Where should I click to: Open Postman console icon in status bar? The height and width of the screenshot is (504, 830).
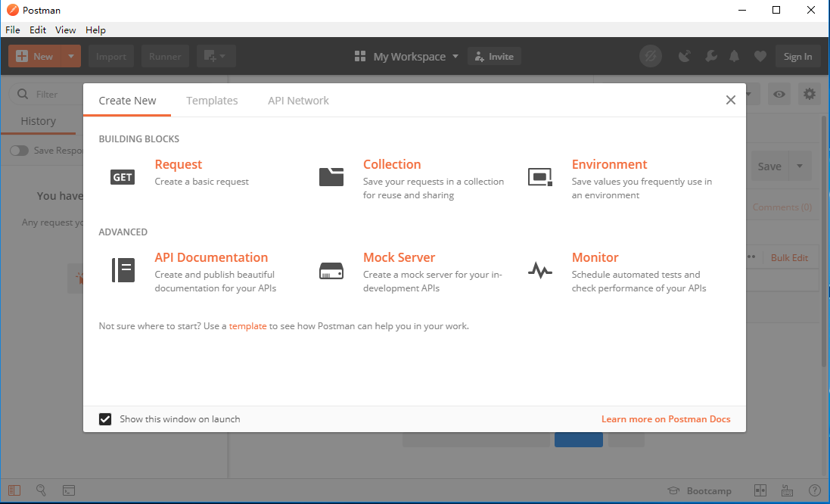[x=69, y=491]
